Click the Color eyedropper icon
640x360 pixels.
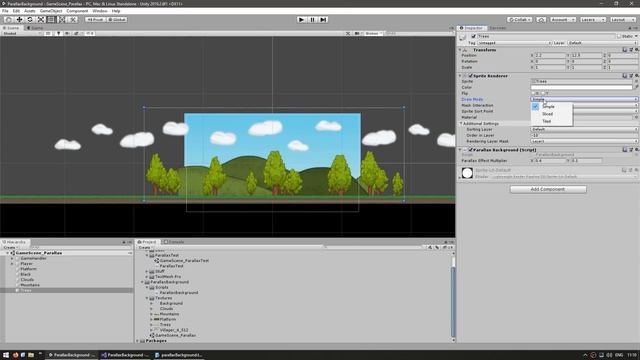[x=636, y=87]
